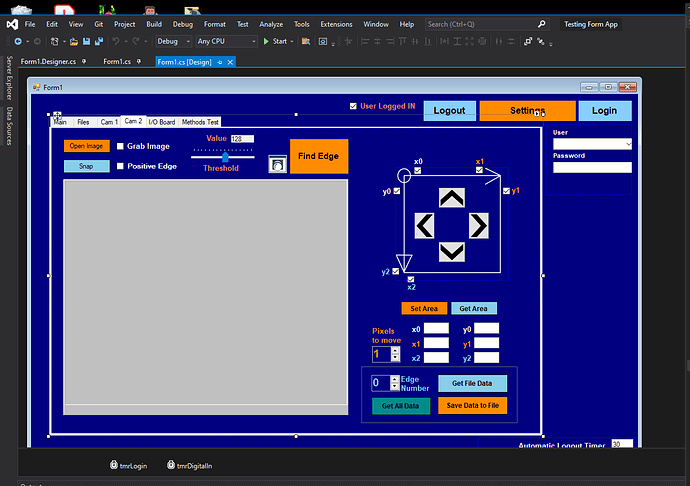
Task: Click the Navigate Backward toolbar icon
Action: coord(18,41)
